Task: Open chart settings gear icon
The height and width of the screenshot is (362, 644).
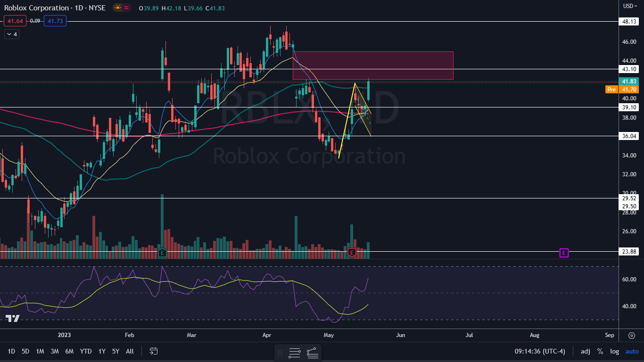Action: coord(631,336)
